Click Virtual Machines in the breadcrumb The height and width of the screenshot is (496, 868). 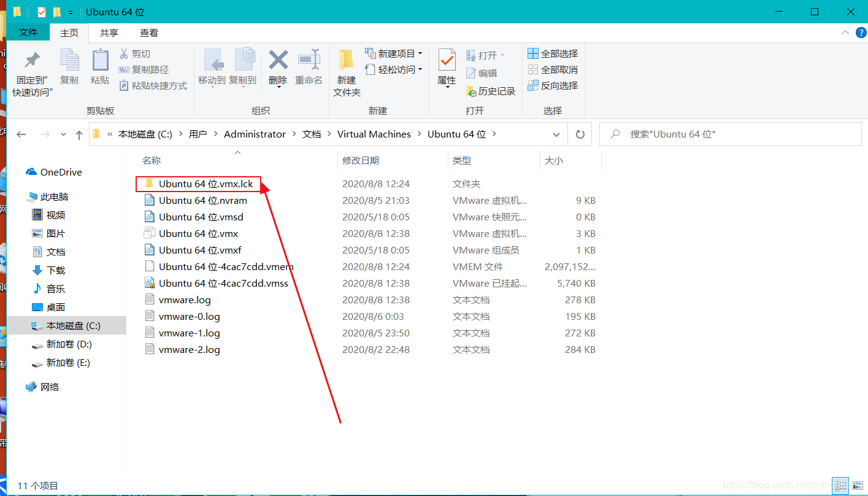pos(374,134)
